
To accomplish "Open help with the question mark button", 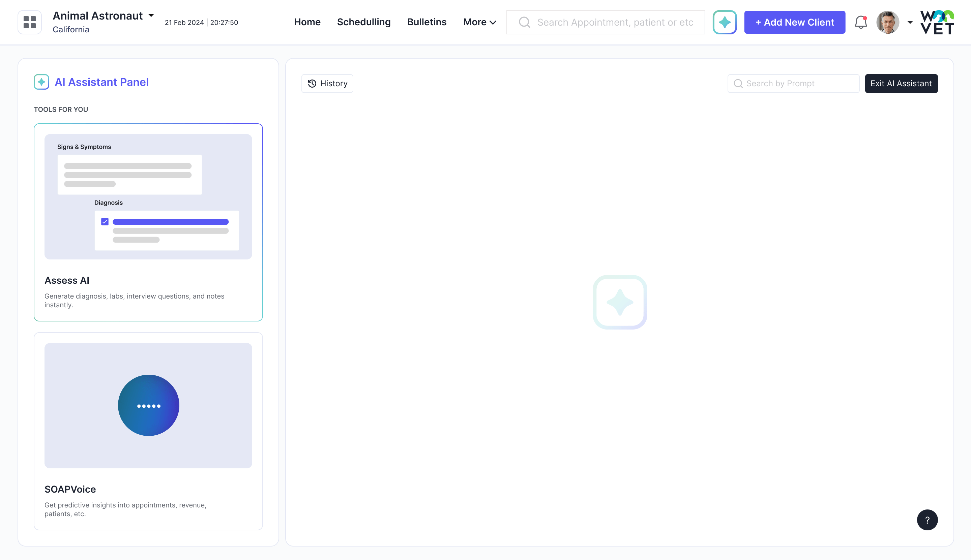I will click(927, 520).
